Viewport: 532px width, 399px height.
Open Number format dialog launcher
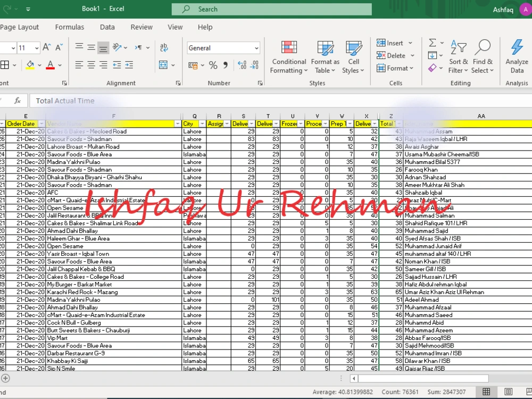(x=260, y=83)
